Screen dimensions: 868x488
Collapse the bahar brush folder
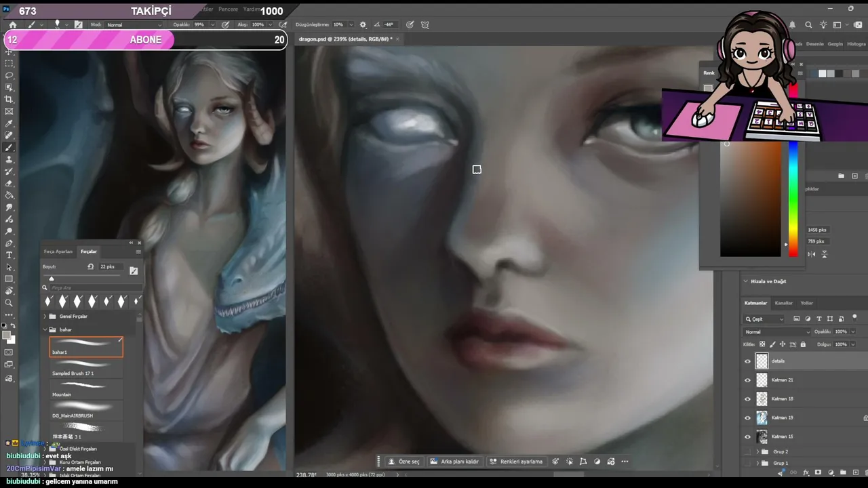pyautogui.click(x=45, y=329)
